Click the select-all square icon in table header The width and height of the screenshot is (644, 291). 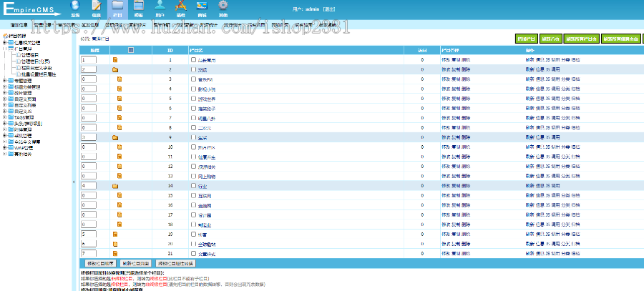[131, 50]
